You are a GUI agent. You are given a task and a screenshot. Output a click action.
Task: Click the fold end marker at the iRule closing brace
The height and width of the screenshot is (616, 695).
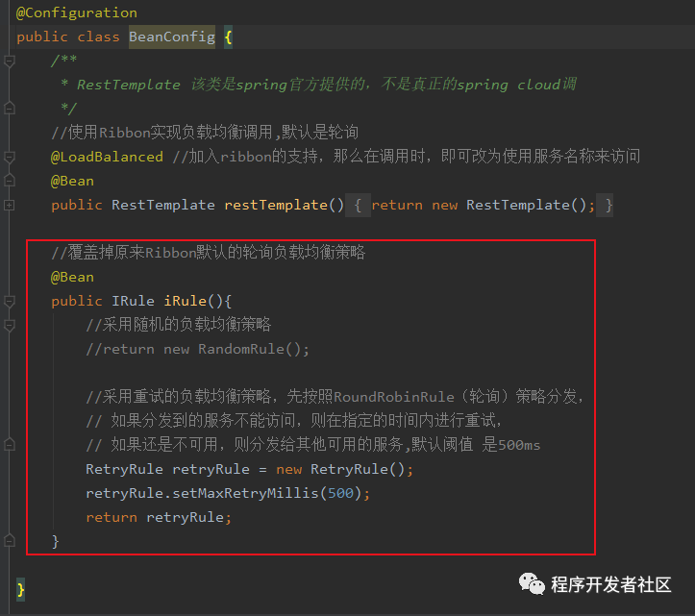[10, 541]
